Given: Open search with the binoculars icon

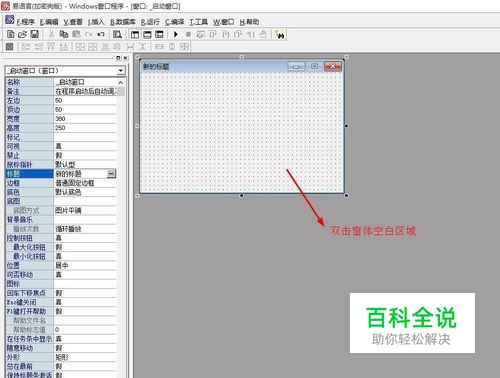Looking at the screenshot, I should click(280, 34).
